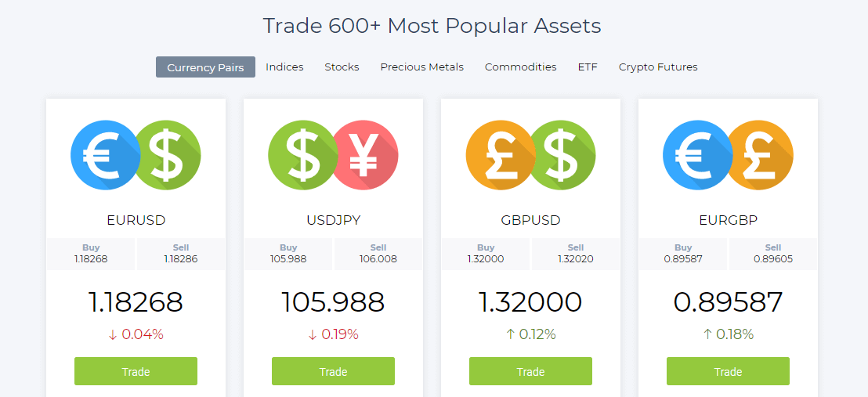
Task: Click the blue Euro icon on EURGBP card
Action: tap(697, 155)
